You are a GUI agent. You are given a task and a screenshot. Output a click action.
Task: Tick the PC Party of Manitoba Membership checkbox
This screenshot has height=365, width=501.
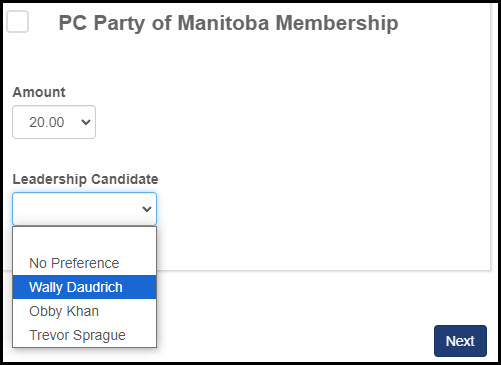point(17,22)
